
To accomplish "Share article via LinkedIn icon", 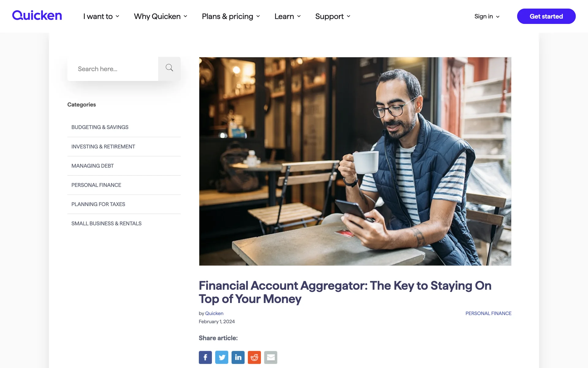I will click(x=238, y=357).
